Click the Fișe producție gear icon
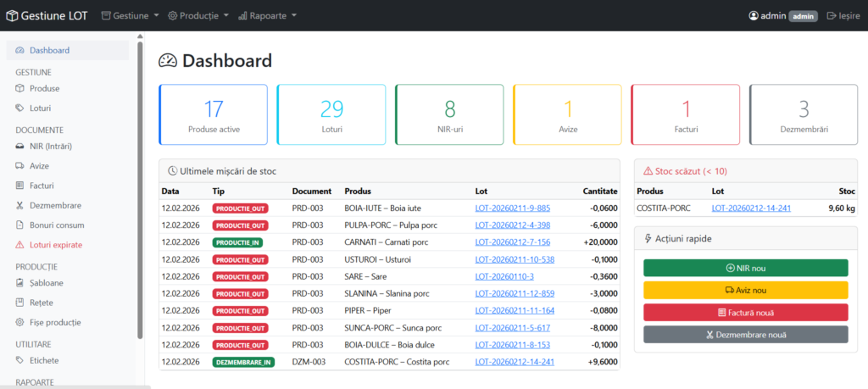The image size is (868, 389). pyautogui.click(x=21, y=322)
